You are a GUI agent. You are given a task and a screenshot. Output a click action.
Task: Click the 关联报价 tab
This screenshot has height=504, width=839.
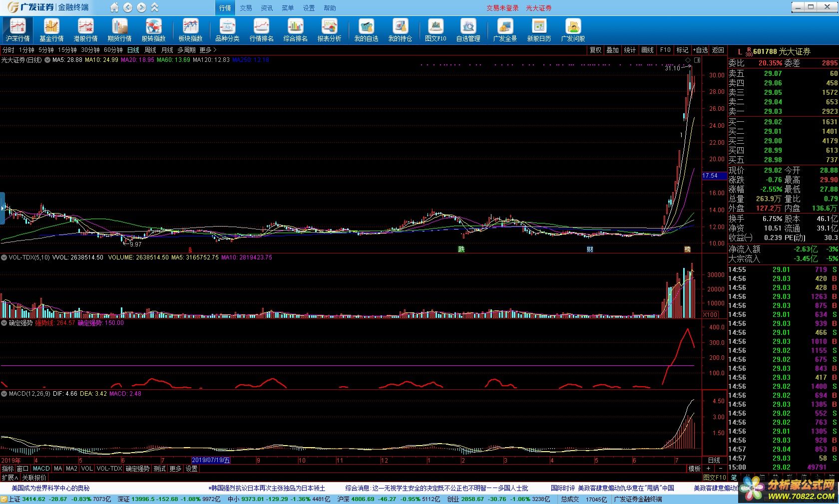click(x=34, y=478)
